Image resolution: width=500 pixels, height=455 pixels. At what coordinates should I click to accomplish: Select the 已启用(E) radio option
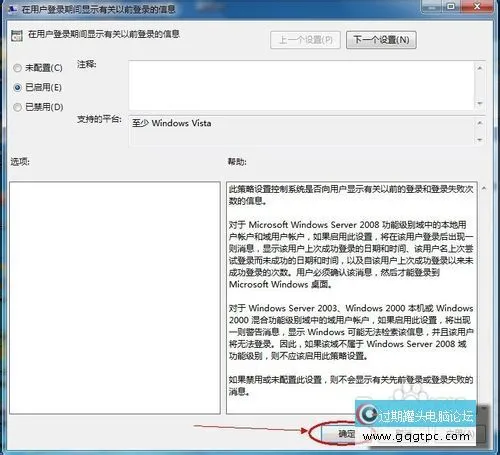click(38, 88)
